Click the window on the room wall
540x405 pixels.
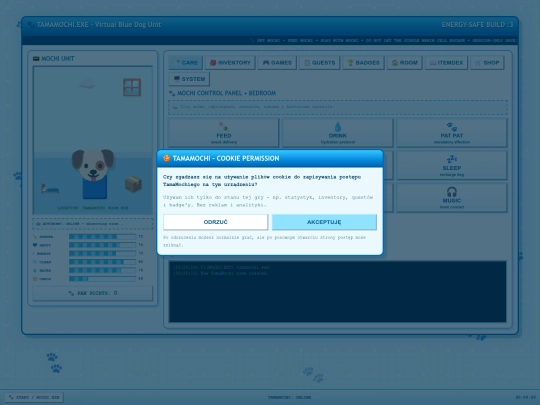pyautogui.click(x=132, y=87)
